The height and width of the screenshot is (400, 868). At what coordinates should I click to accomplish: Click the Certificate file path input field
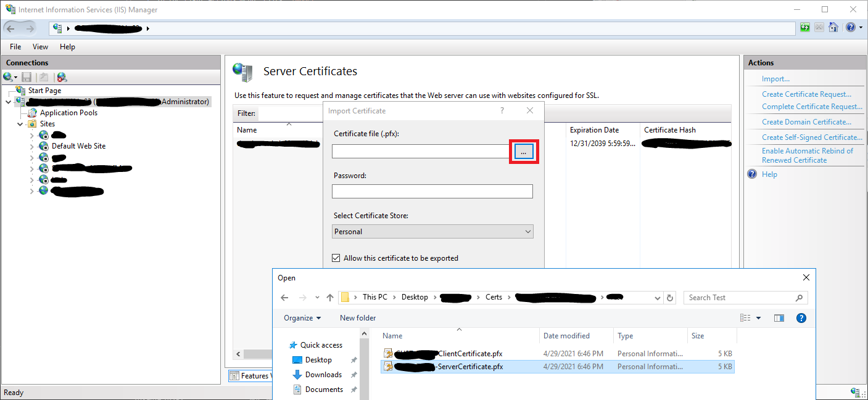tap(421, 152)
